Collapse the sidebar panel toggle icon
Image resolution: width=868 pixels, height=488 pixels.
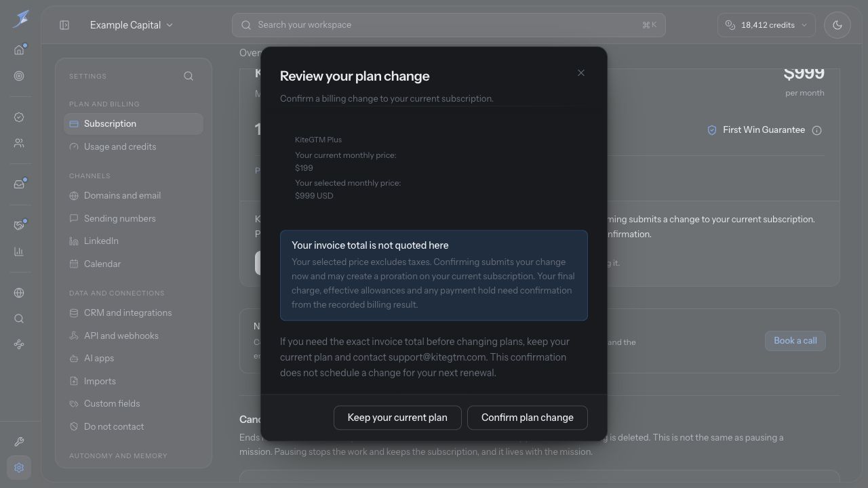[64, 25]
